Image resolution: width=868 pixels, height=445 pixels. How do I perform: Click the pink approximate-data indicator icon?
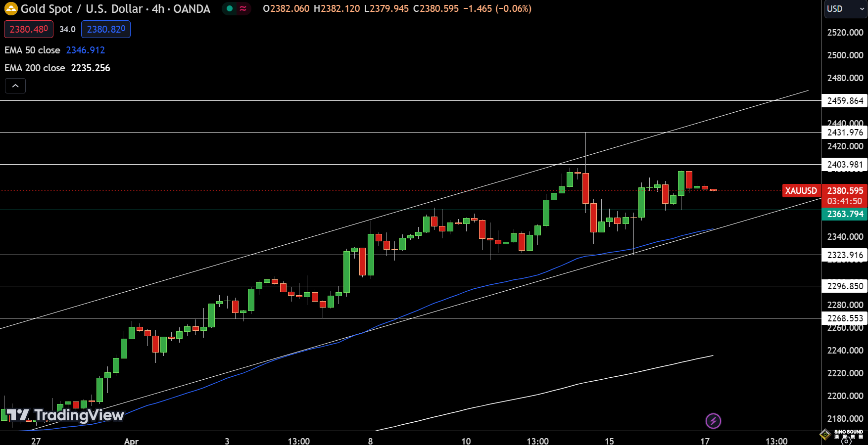243,8
